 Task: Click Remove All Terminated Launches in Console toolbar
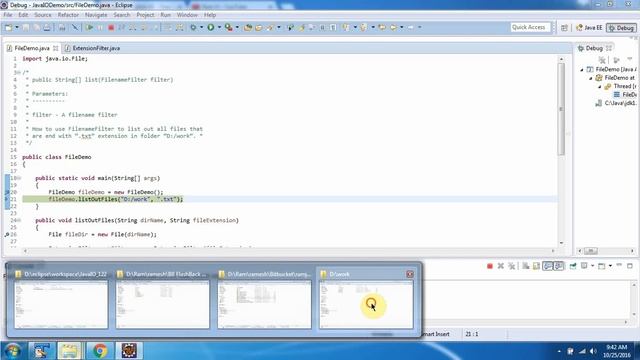511,266
